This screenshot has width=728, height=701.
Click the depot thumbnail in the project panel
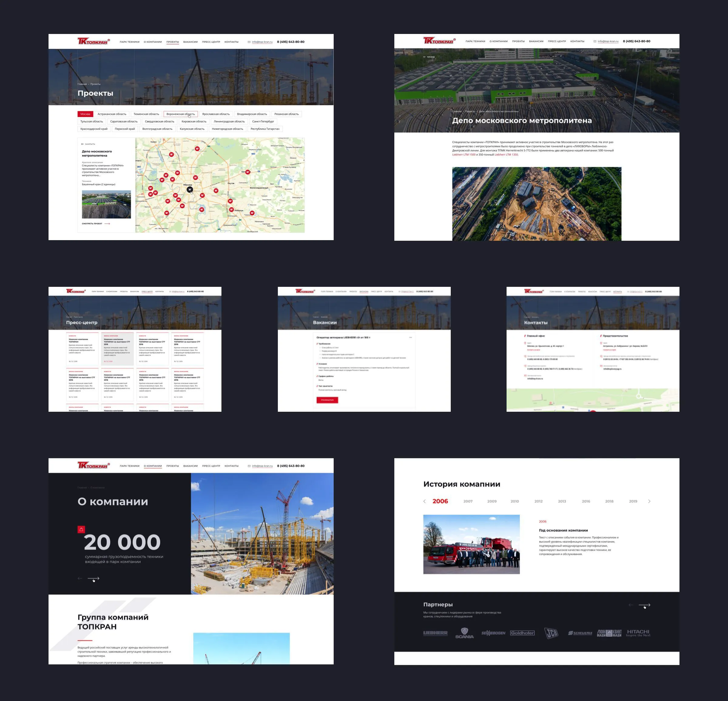pos(106,204)
